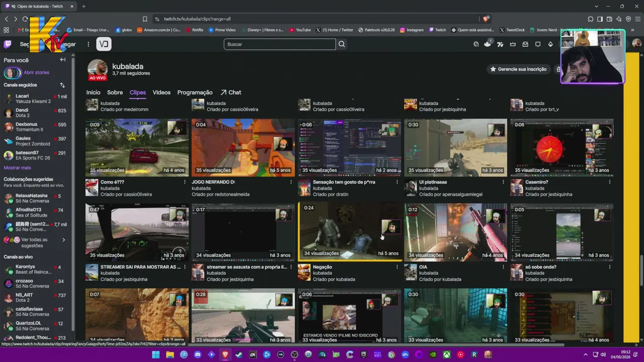644x362 pixels.
Task: Open TweetDeck bookmark
Action: pyautogui.click(x=512, y=30)
